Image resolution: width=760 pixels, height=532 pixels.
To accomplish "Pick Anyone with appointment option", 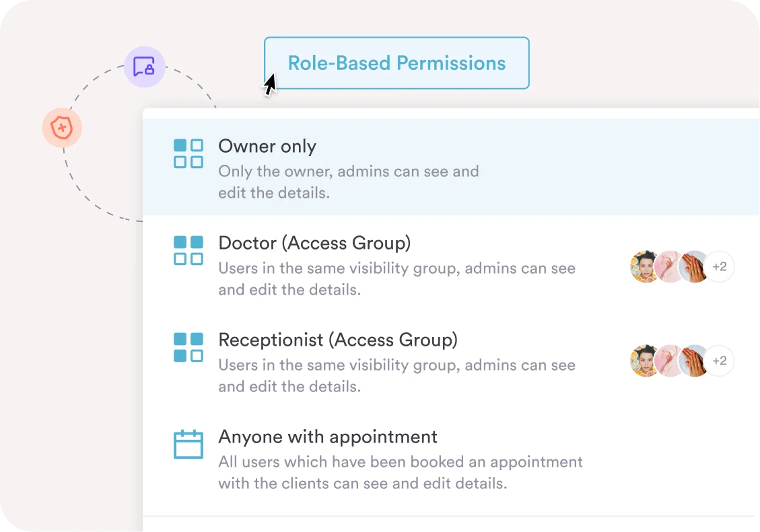I will 328,436.
